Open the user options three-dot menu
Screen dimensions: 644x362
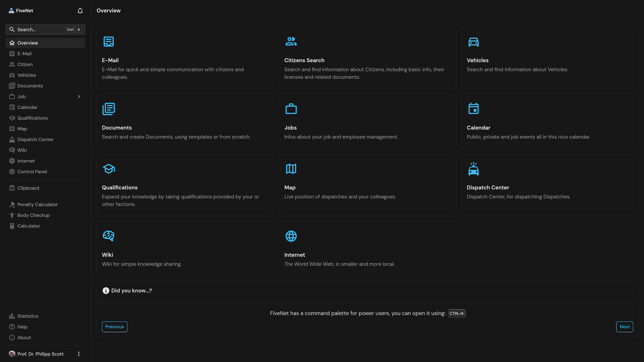coord(79,354)
